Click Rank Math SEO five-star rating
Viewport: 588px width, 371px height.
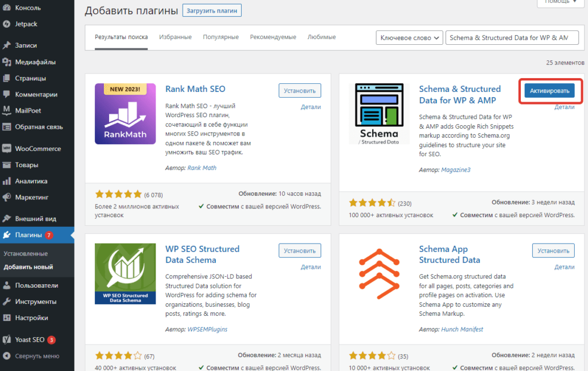click(x=118, y=194)
